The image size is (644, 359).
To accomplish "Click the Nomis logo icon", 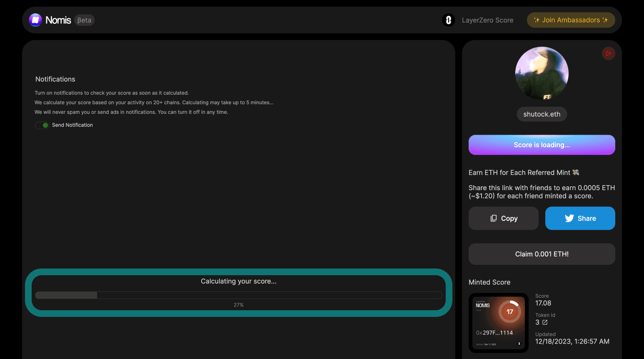I will 35,20.
